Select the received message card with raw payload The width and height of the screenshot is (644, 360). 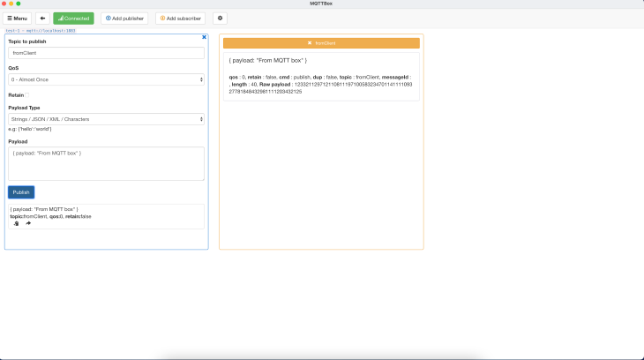click(321, 78)
